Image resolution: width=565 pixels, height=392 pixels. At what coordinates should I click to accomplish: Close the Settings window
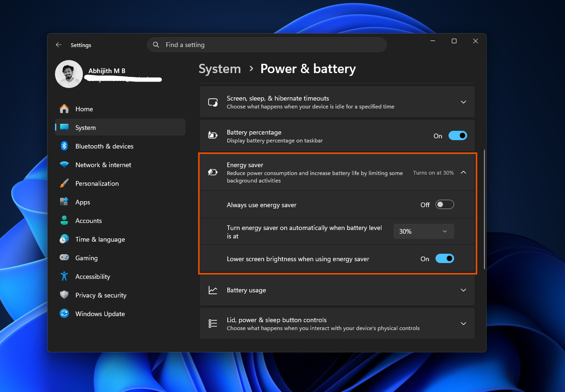(476, 41)
